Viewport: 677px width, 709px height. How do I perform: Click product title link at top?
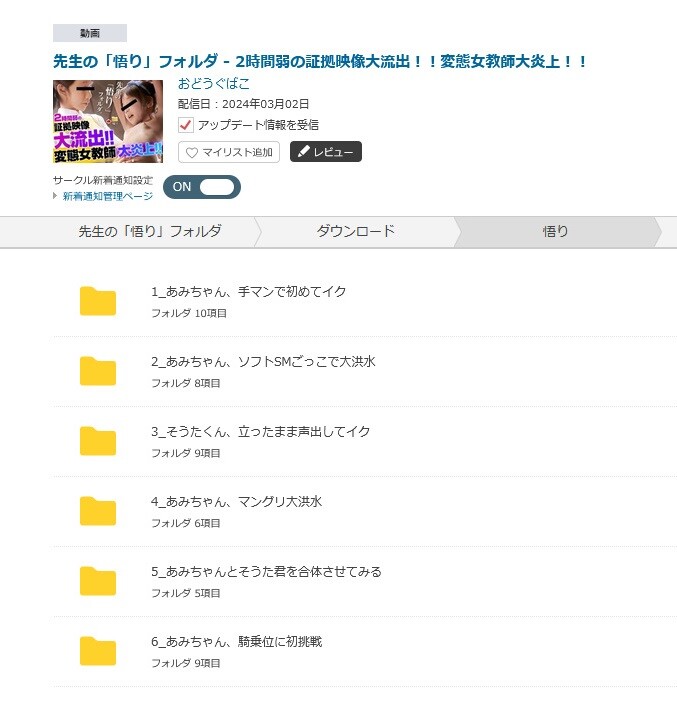point(320,61)
